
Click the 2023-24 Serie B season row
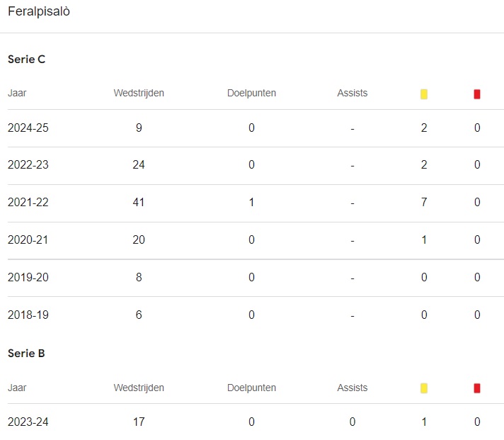[28, 422]
